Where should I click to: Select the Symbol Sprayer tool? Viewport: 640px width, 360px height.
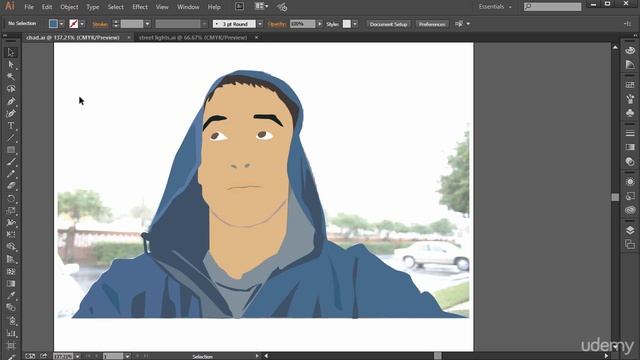click(11, 321)
